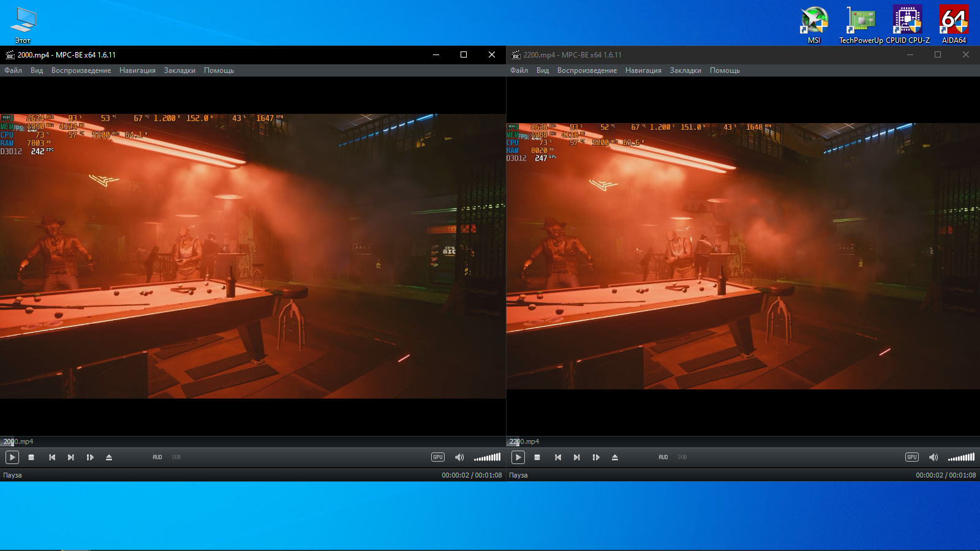980x551 pixels.
Task: Maximize the 2000.mp4 player window
Action: [x=464, y=54]
